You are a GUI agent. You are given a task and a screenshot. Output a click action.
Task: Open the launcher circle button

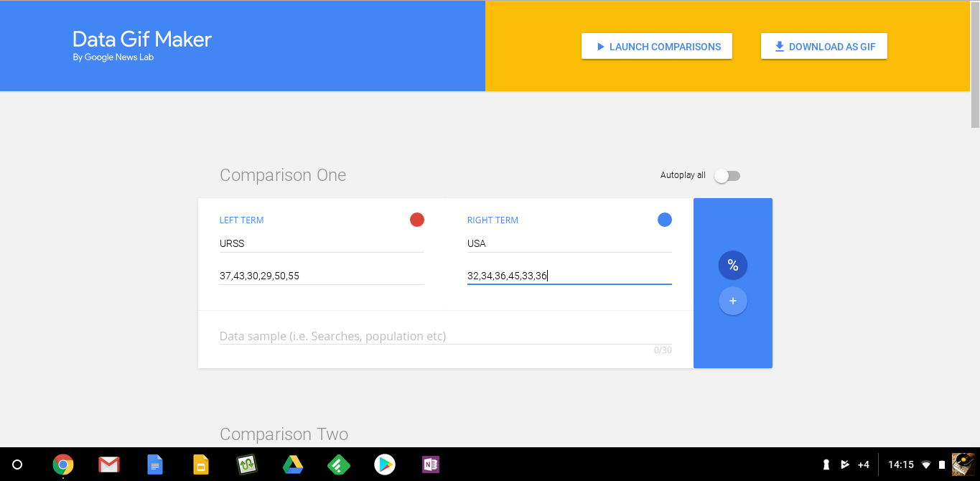(x=17, y=464)
